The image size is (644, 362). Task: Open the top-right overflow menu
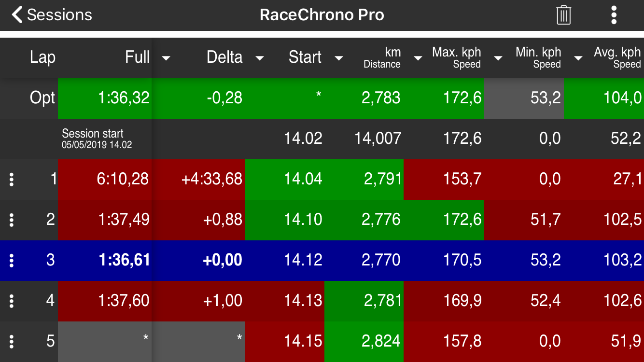tap(614, 15)
